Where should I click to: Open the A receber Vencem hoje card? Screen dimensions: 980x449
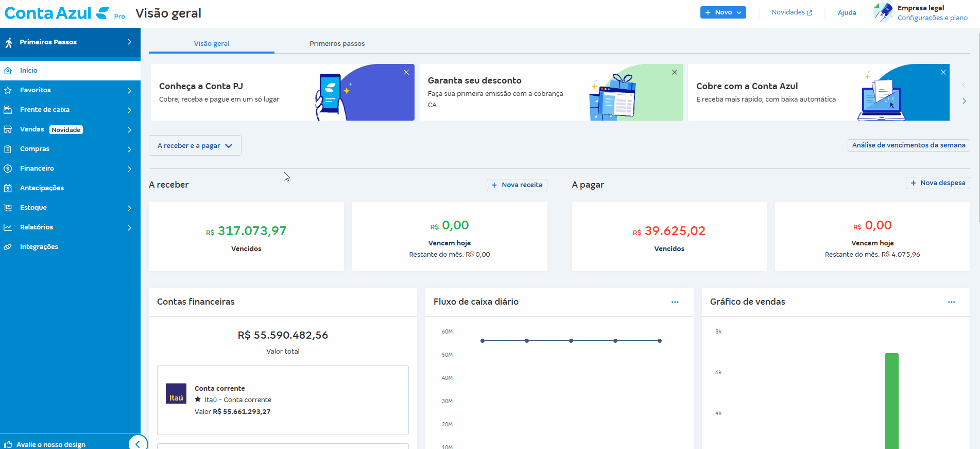pyautogui.click(x=450, y=236)
